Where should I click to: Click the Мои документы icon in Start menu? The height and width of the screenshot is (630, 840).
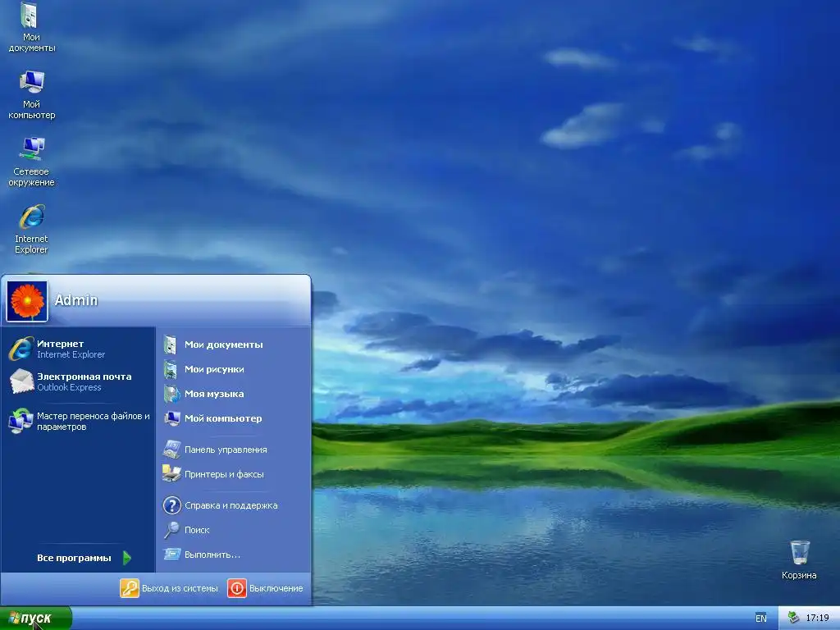(171, 345)
